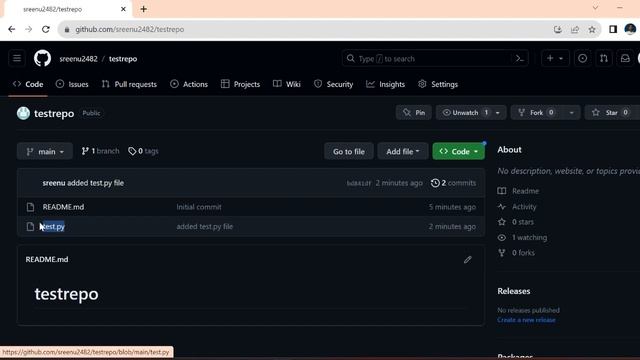Open a new browser tab

pyautogui.click(x=144, y=9)
